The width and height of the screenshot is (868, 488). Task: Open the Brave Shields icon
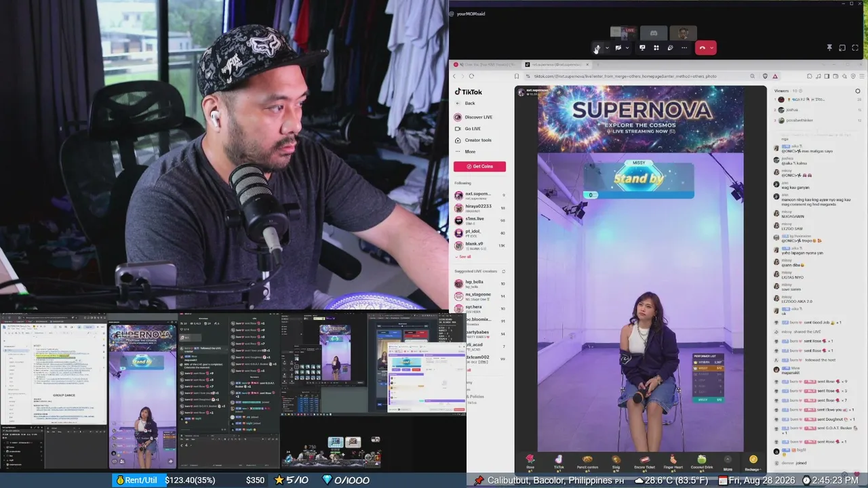tap(765, 76)
